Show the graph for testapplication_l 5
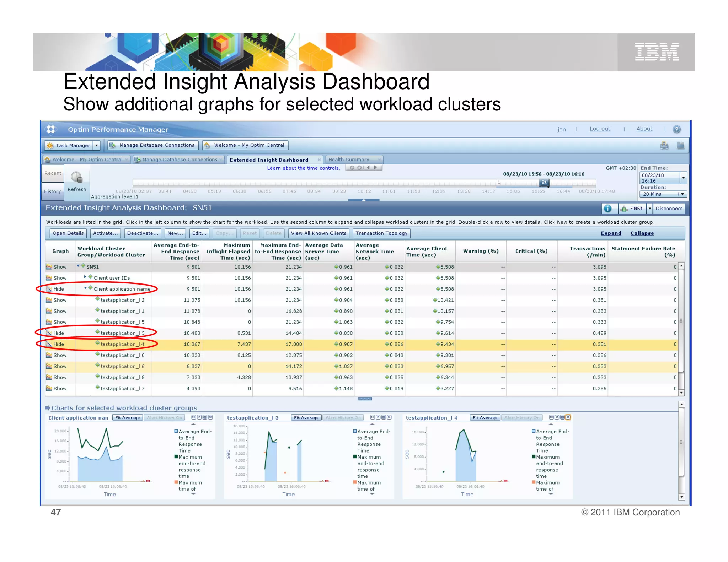This screenshot has width=728, height=562. (57, 322)
